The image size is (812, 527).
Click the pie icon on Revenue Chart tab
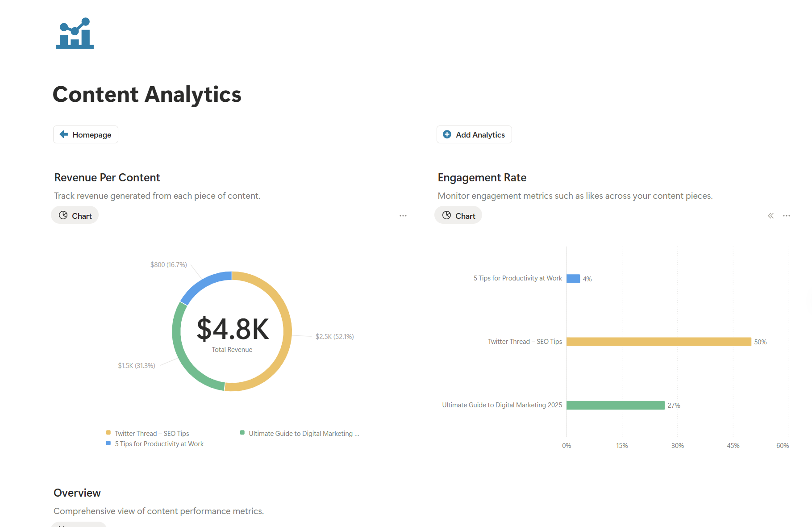click(x=63, y=216)
